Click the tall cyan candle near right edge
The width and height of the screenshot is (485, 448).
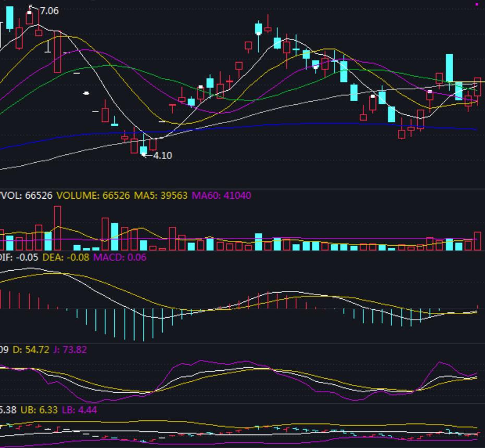pyautogui.click(x=449, y=69)
